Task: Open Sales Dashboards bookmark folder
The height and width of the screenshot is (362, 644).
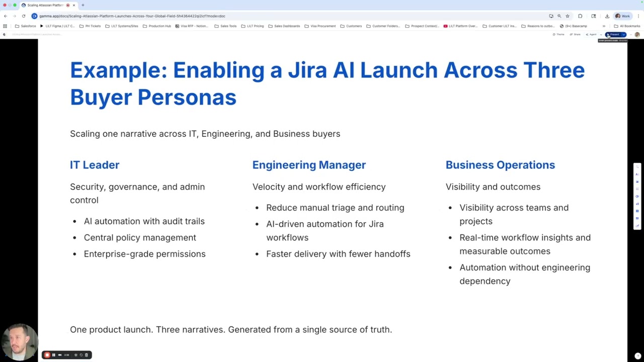Action: coord(284,26)
